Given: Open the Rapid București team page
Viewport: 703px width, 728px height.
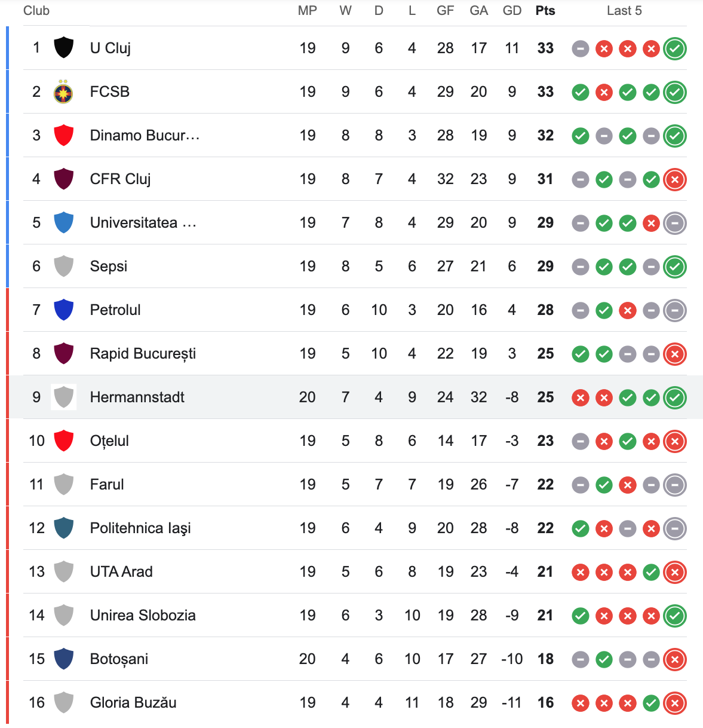Looking at the screenshot, I should click(143, 354).
